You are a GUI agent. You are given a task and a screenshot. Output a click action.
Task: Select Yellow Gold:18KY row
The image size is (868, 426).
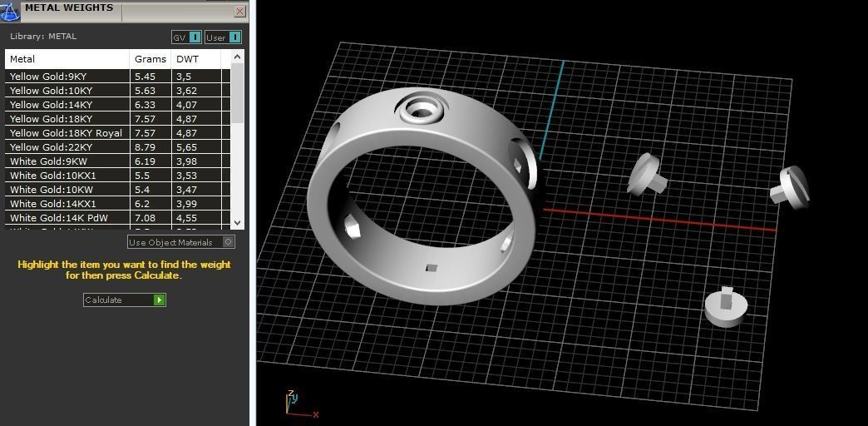click(x=117, y=118)
